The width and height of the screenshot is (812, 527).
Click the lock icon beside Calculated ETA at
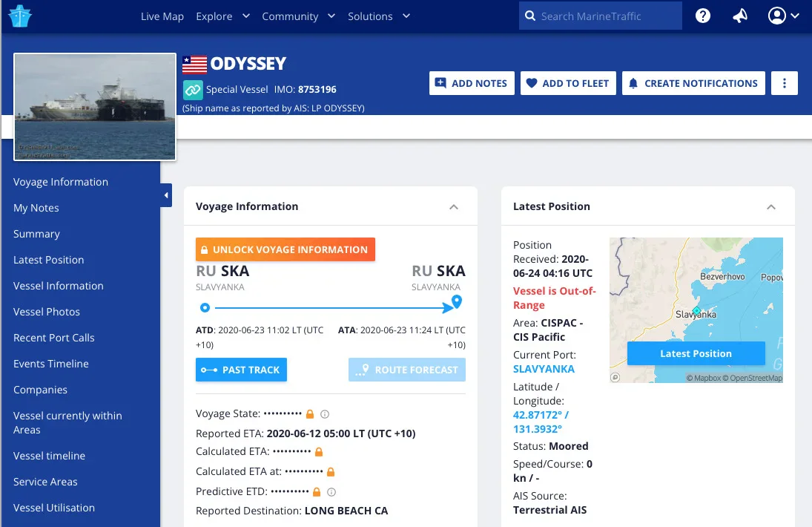click(x=331, y=472)
